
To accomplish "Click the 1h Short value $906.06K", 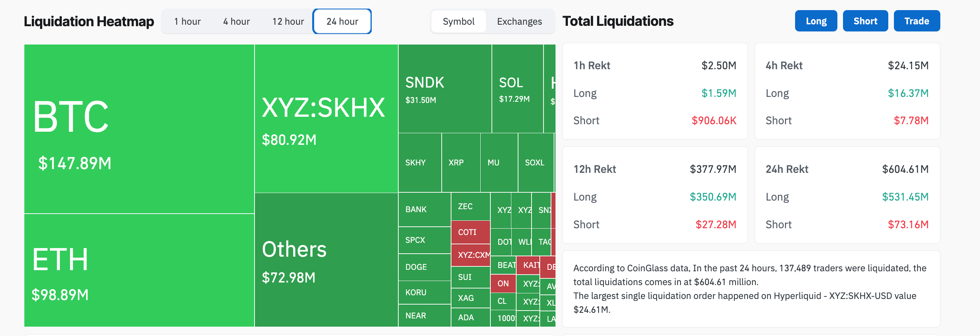I will point(714,120).
